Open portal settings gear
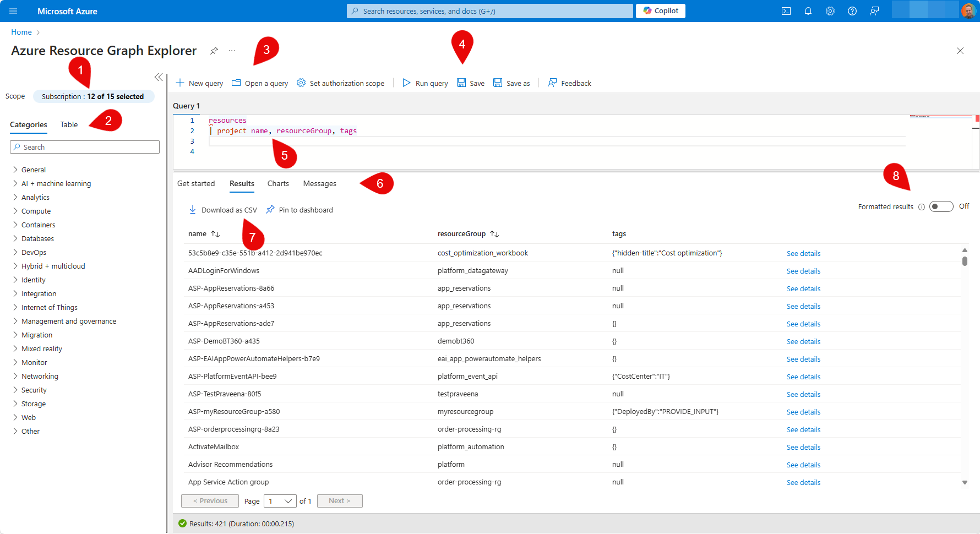 (x=830, y=10)
